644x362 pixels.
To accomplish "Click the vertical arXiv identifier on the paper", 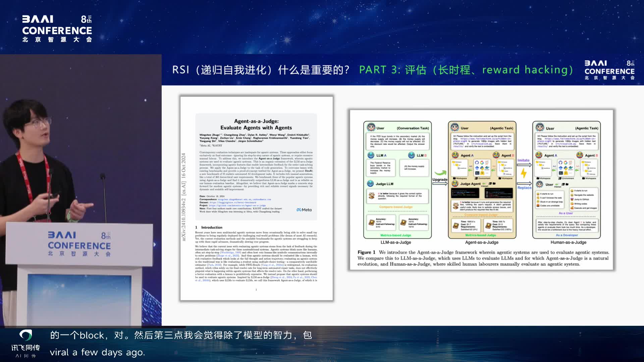I will (183, 197).
